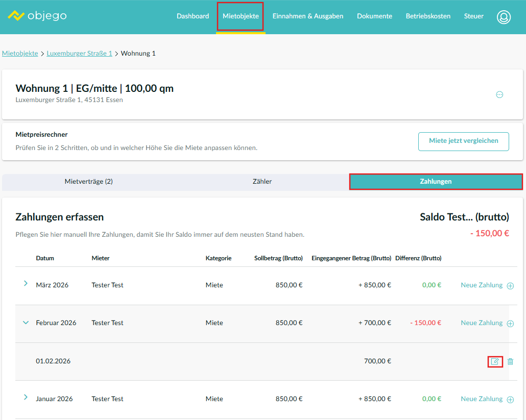Screen dimensions: 526x420
Task: Go to the Dashboard menu item
Action: (x=193, y=16)
